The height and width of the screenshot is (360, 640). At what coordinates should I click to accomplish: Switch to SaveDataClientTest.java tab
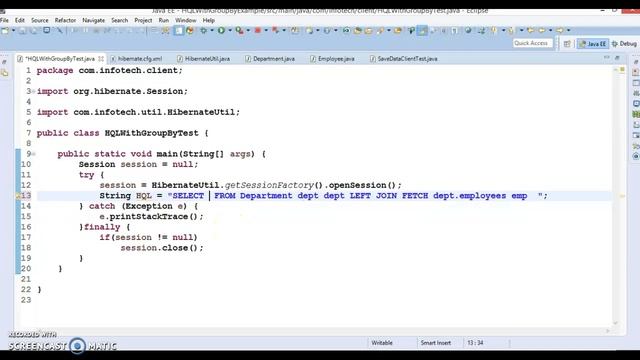404,59
